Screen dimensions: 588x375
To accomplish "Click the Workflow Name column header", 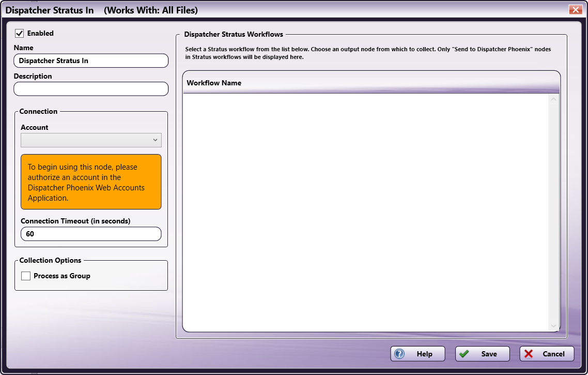I will click(371, 83).
